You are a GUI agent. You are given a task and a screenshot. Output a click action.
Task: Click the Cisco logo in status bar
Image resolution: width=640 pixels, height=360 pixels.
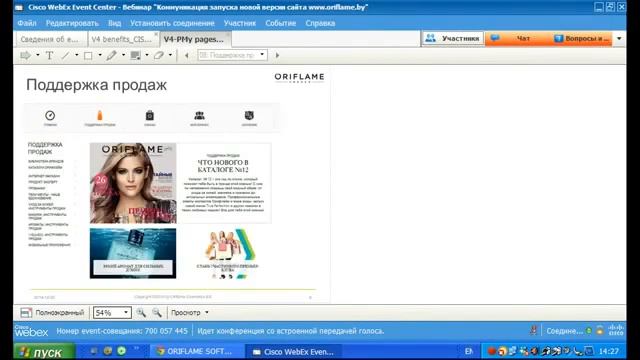coord(616,330)
